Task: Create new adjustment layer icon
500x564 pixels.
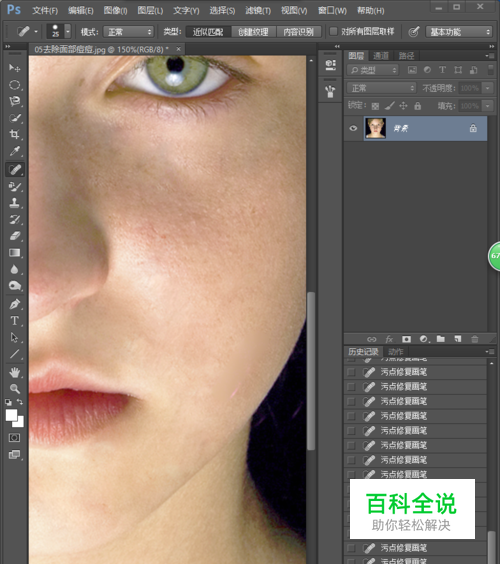Action: [424, 339]
